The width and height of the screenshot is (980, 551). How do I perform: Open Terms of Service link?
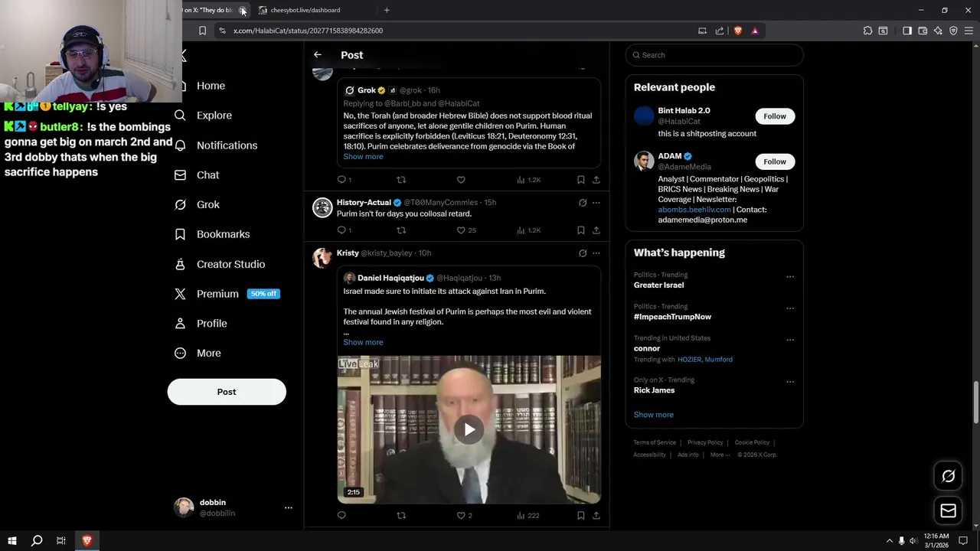tap(655, 442)
